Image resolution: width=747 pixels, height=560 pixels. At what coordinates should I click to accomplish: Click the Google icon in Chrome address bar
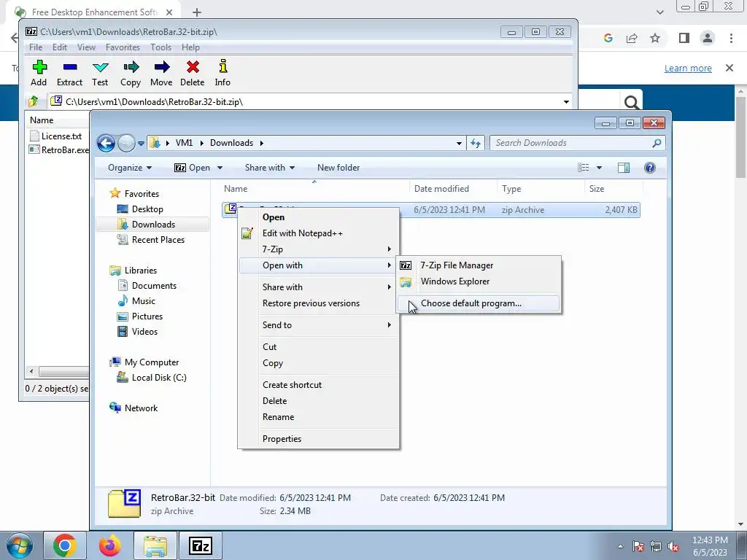[608, 38]
